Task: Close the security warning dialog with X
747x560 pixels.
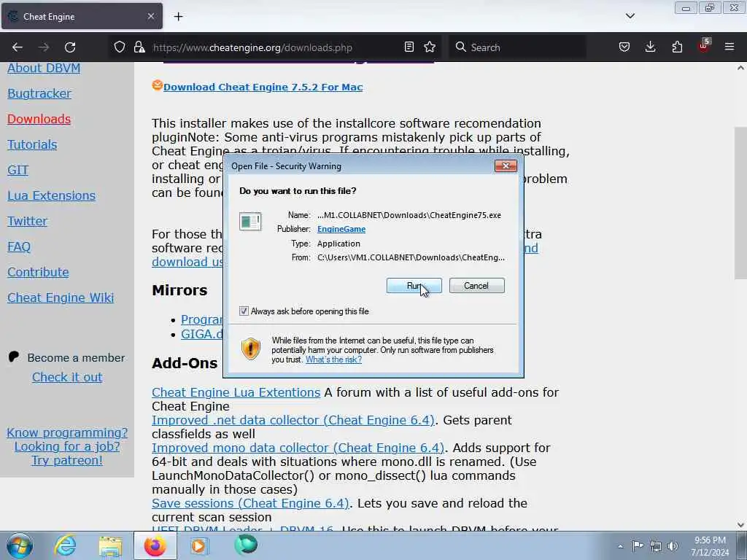Action: pos(506,166)
